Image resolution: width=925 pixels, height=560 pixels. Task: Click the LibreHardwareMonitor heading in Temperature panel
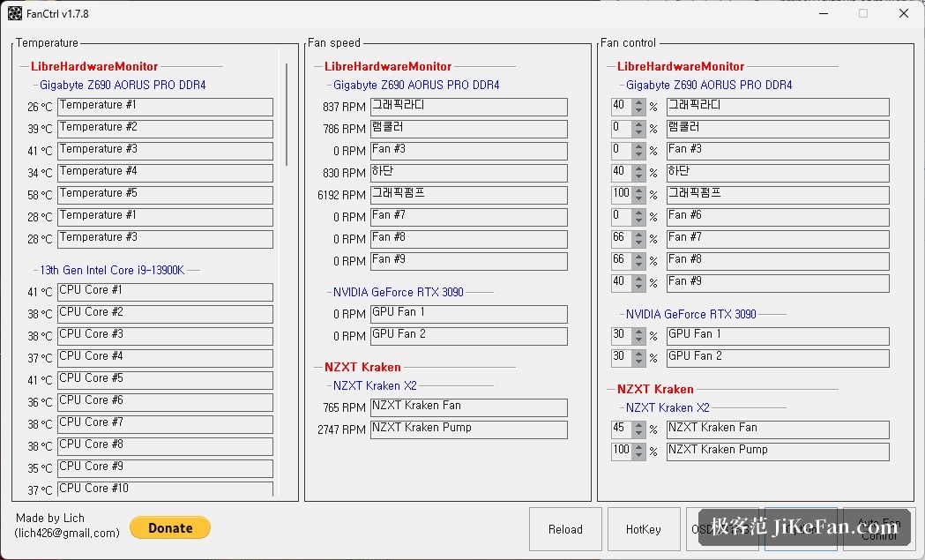click(x=94, y=67)
